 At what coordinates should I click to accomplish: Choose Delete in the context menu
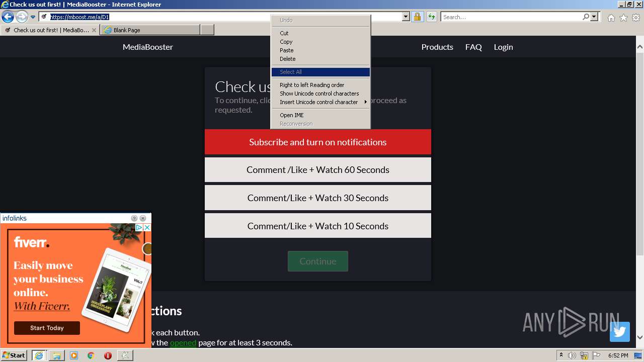(320, 59)
